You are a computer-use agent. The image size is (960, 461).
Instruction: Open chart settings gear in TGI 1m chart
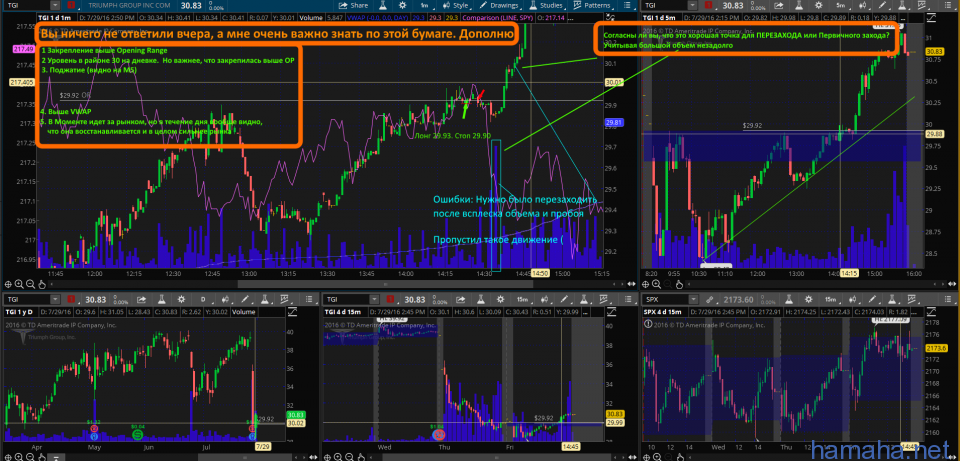tap(402, 6)
